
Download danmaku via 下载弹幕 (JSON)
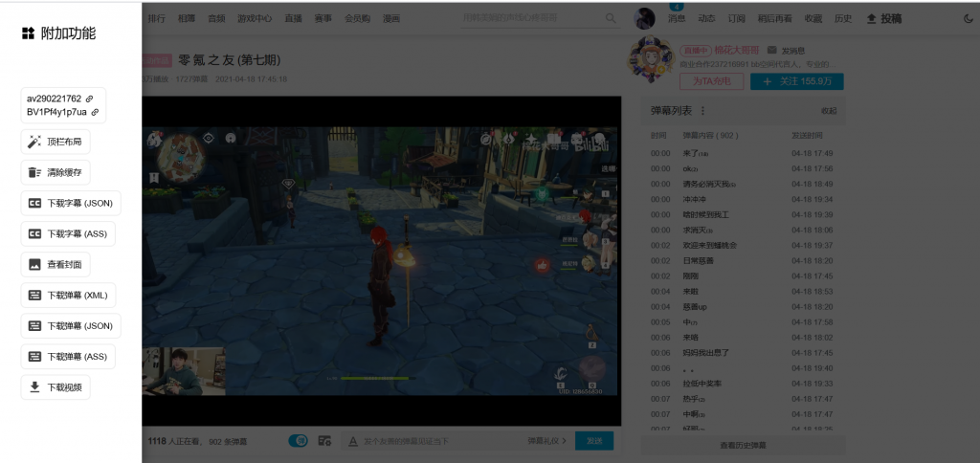pyautogui.click(x=71, y=325)
